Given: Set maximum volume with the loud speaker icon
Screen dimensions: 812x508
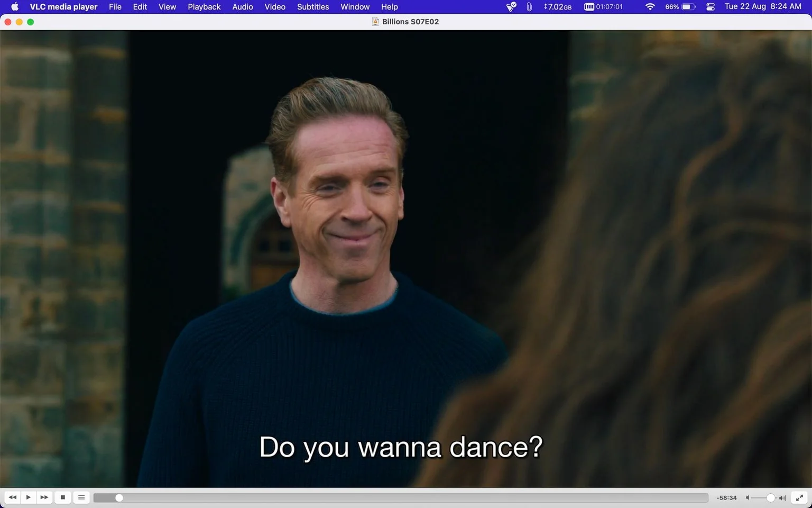Looking at the screenshot, I should [782, 498].
